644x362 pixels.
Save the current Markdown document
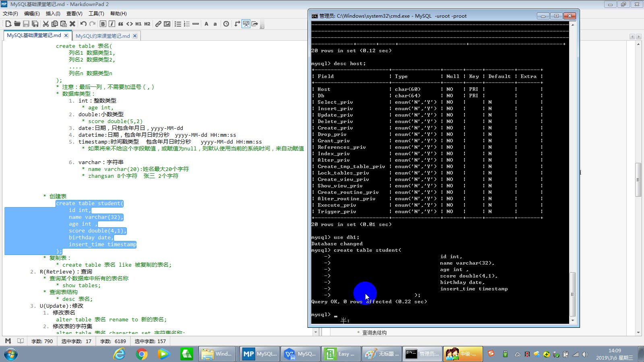[x=26, y=24]
